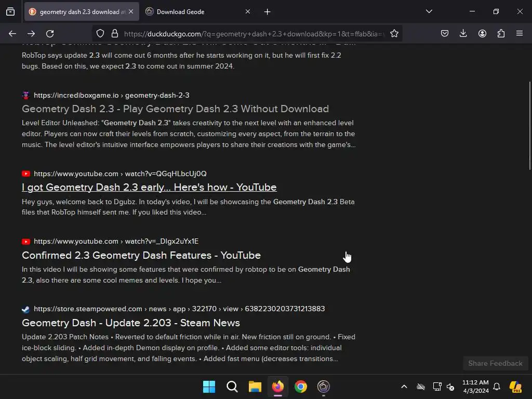532x399 pixels.
Task: Open Windows taskbar Search
Action: pyautogui.click(x=232, y=387)
